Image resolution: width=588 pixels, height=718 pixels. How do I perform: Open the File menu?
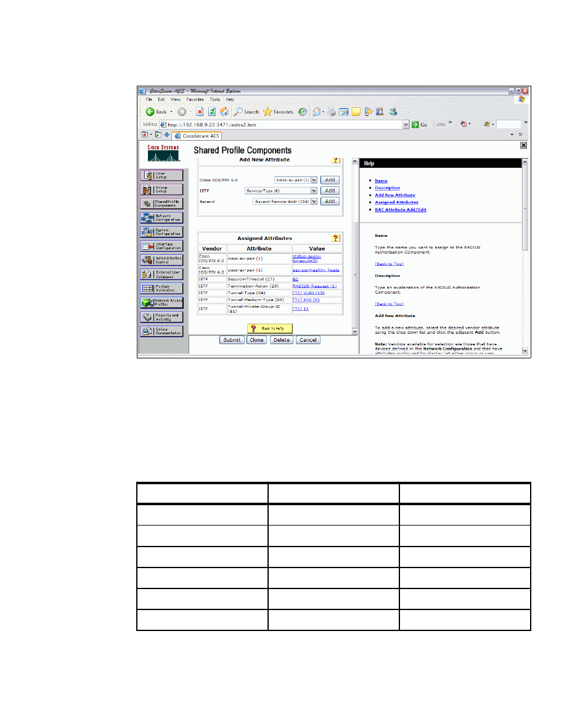pos(149,99)
